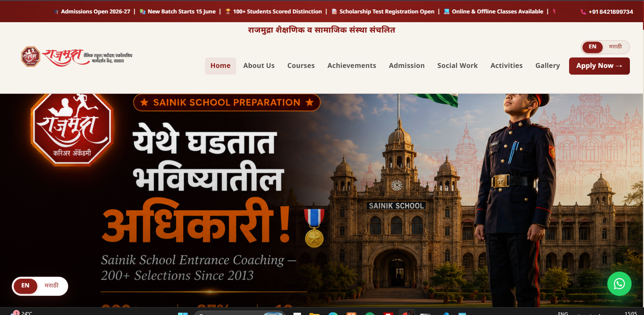Click the phone icon beside +91 8421899734
This screenshot has width=644, height=315.
click(583, 12)
